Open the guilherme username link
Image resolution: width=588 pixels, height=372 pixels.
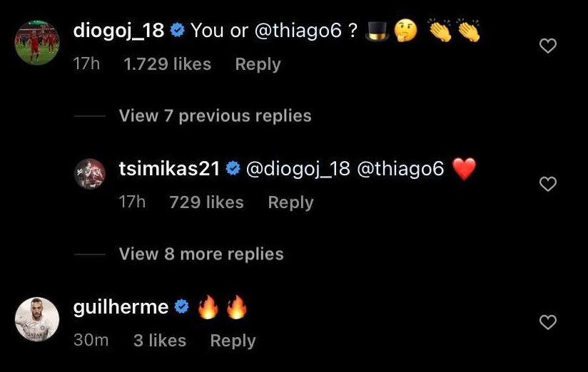121,307
